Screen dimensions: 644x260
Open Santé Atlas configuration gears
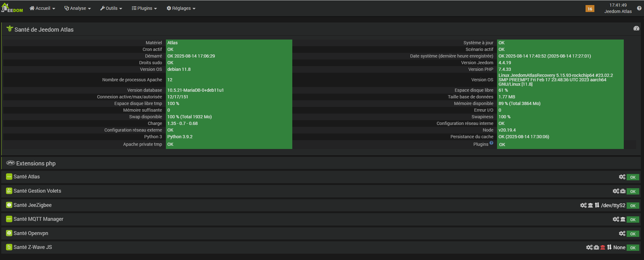[622, 177]
